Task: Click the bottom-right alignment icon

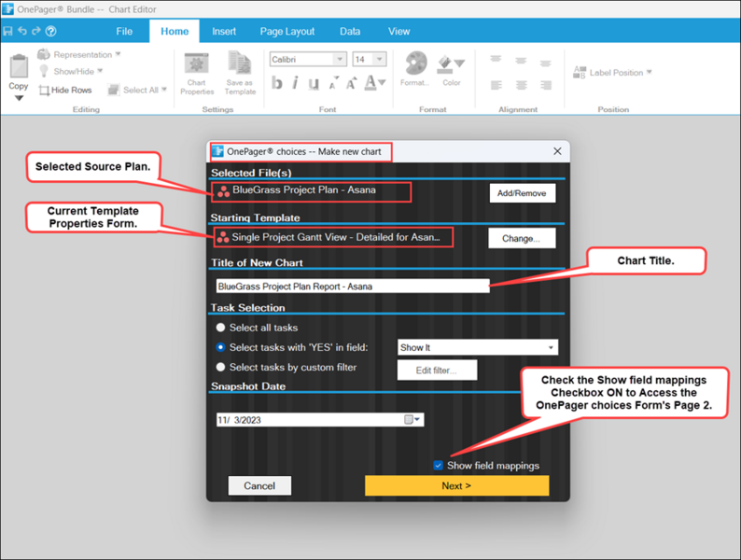Action: [545, 85]
